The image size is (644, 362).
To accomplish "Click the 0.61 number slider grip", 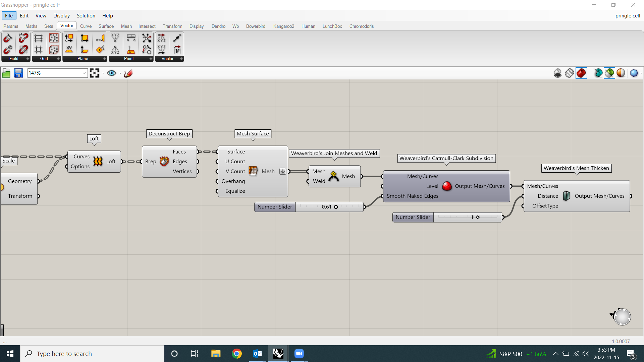I will pos(336,207).
